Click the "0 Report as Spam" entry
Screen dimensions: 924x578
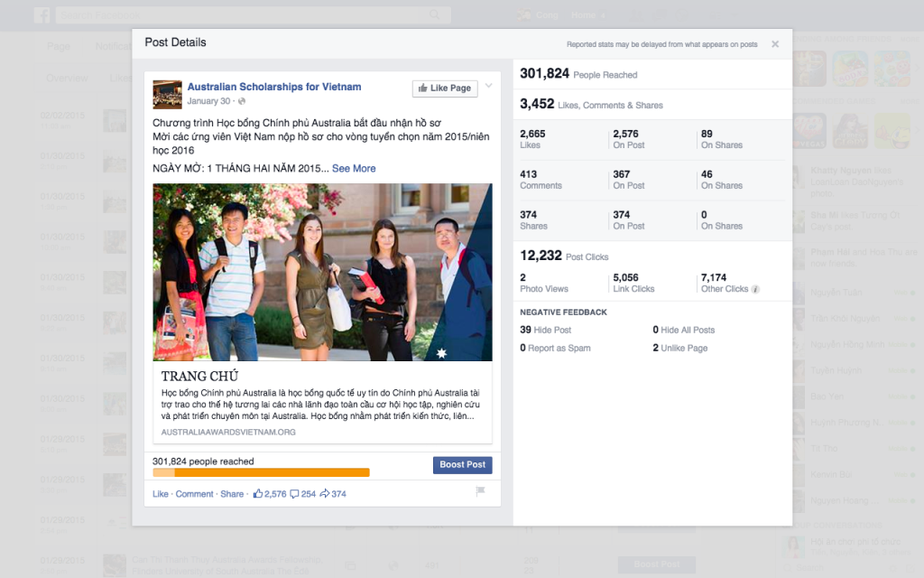tap(555, 348)
